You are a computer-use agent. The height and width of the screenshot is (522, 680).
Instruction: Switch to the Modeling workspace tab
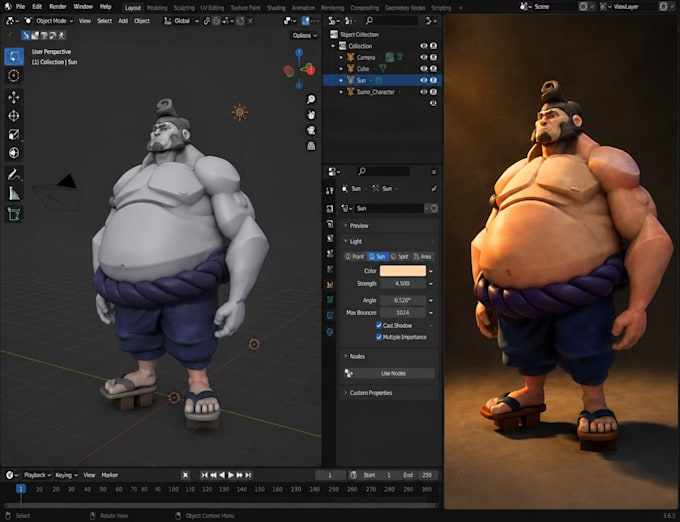point(157,8)
